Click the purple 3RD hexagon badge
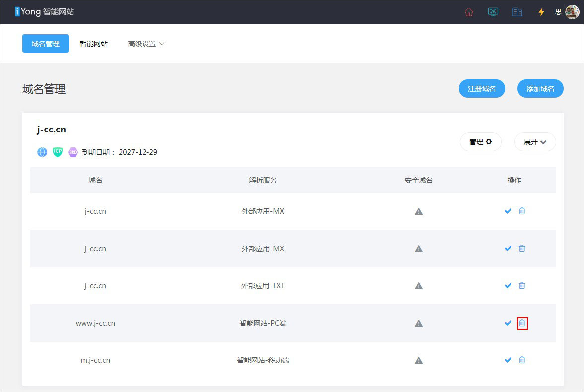Viewport: 584px width, 392px height. (73, 152)
